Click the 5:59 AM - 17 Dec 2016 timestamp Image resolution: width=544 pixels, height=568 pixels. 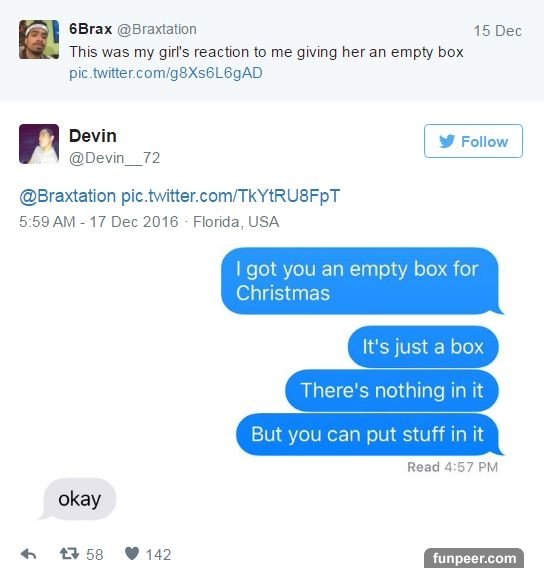(x=99, y=222)
